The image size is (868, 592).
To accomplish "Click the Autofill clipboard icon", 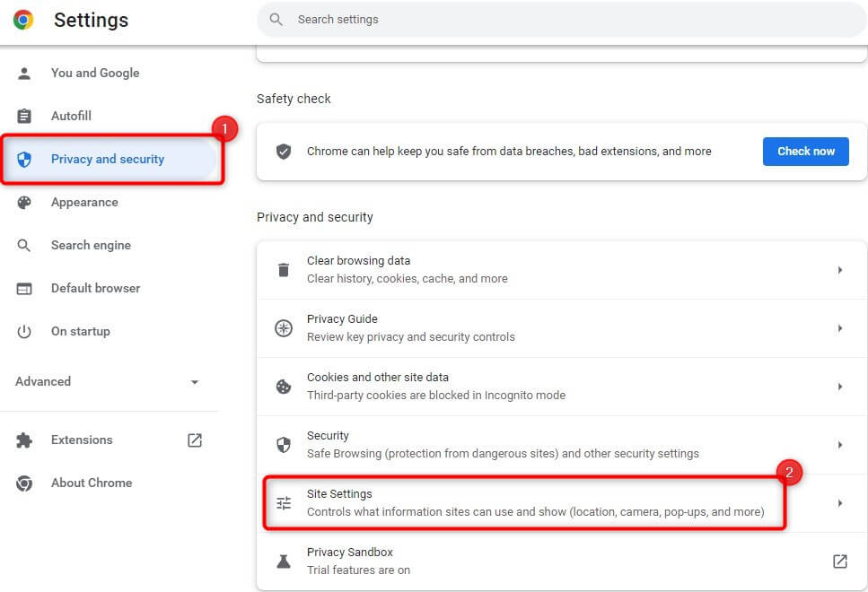I will pos(24,117).
